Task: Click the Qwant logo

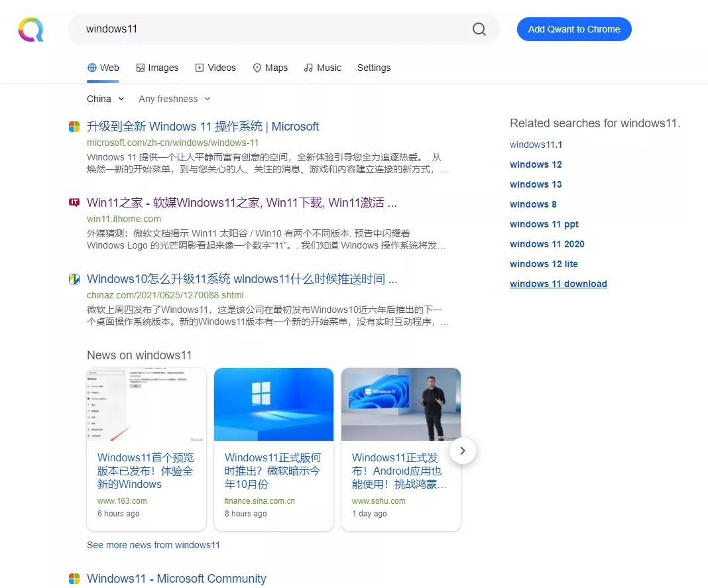Action: 30,29
